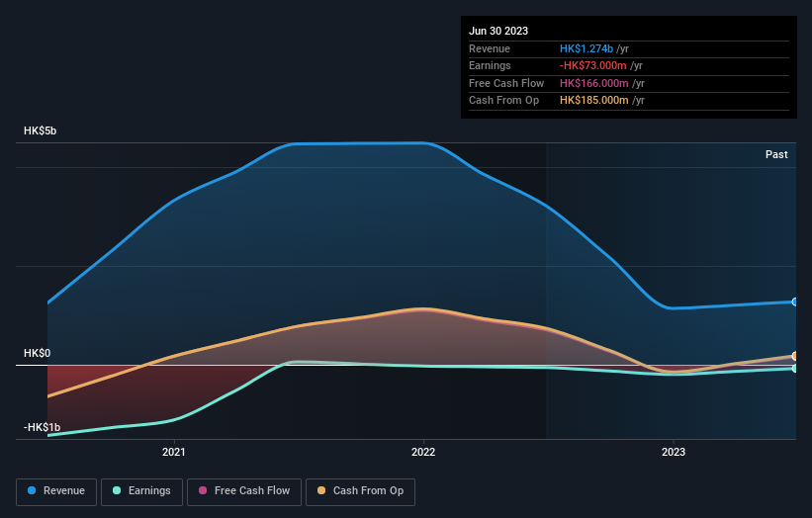Click the HK$0 y-axis label
Image resolution: width=812 pixels, height=518 pixels.
(x=37, y=354)
